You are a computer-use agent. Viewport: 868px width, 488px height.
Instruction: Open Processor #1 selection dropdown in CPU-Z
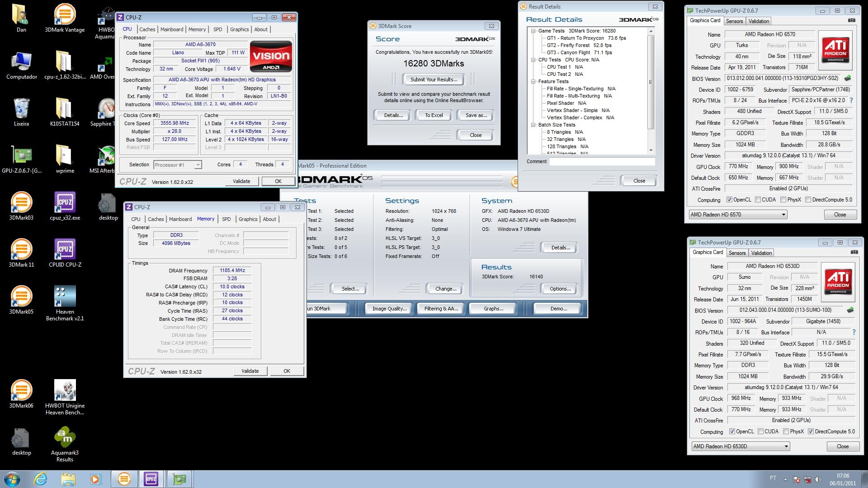click(x=177, y=165)
